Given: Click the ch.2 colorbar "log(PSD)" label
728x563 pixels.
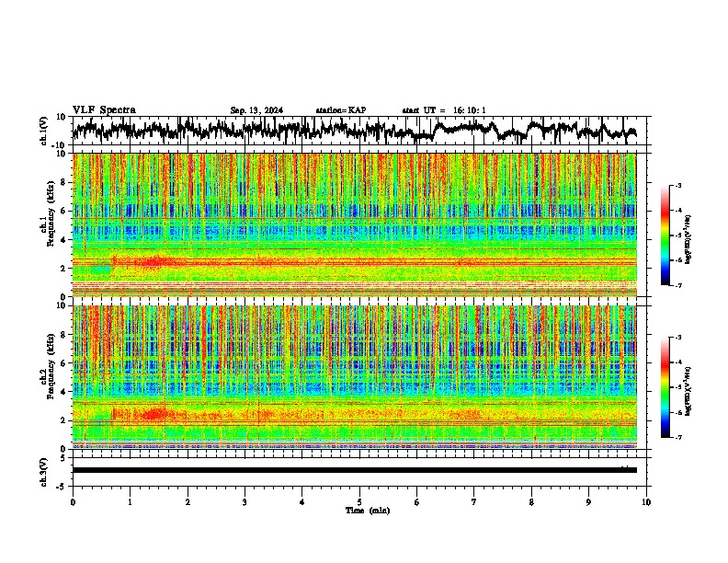Looking at the screenshot, I should click(x=688, y=391).
